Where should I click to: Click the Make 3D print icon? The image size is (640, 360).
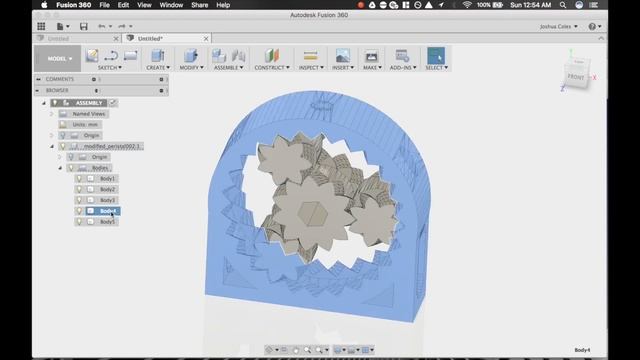point(371,56)
